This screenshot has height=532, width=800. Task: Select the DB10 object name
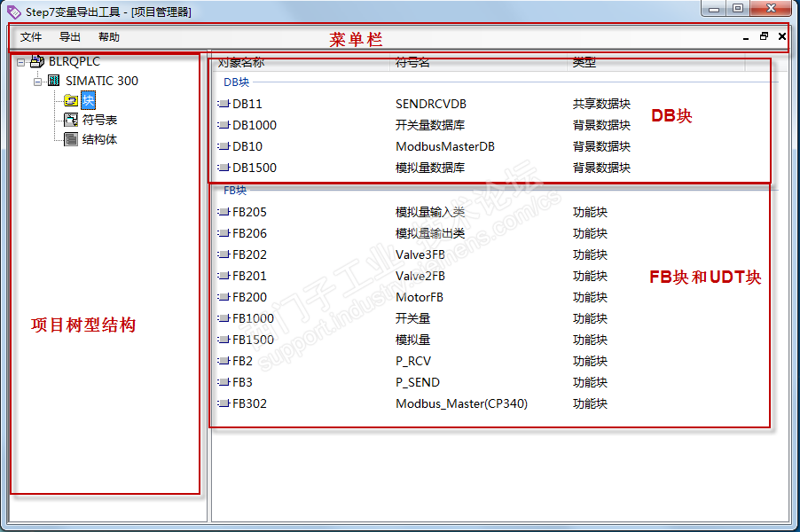[247, 146]
